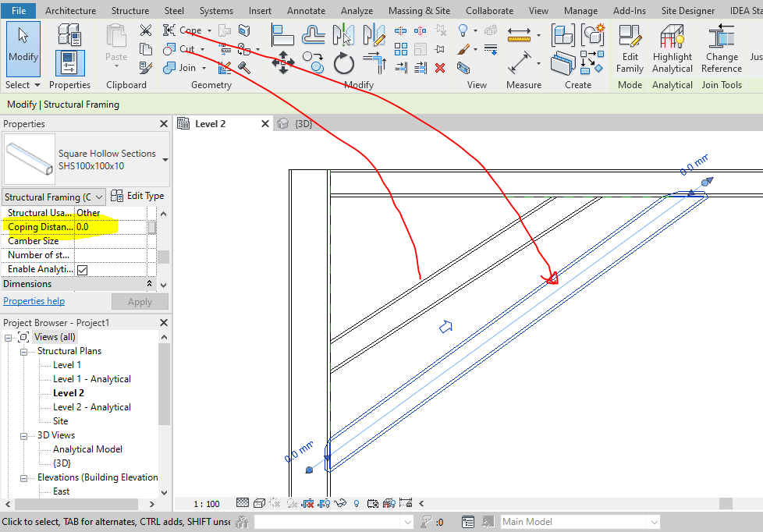Screen dimensions: 763x532
Task: Activate the Move tool in Modify panel
Action: pos(282,62)
